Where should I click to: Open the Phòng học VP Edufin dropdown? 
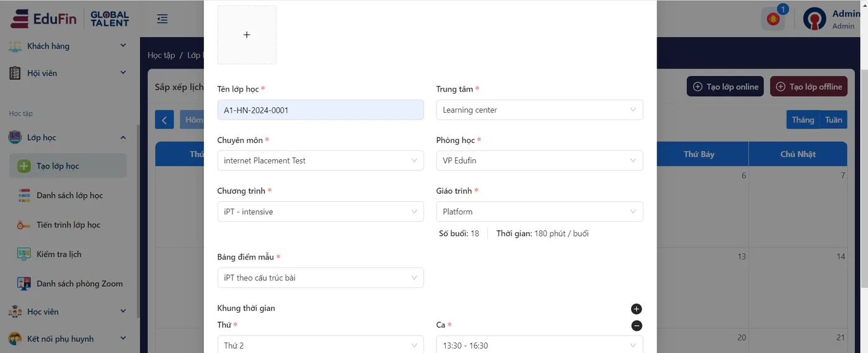point(539,160)
